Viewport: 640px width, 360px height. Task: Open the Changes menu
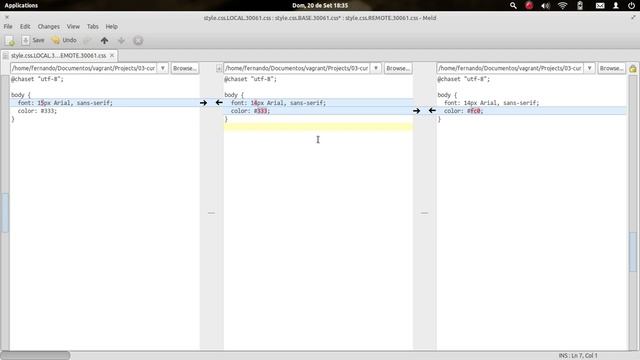(49, 27)
